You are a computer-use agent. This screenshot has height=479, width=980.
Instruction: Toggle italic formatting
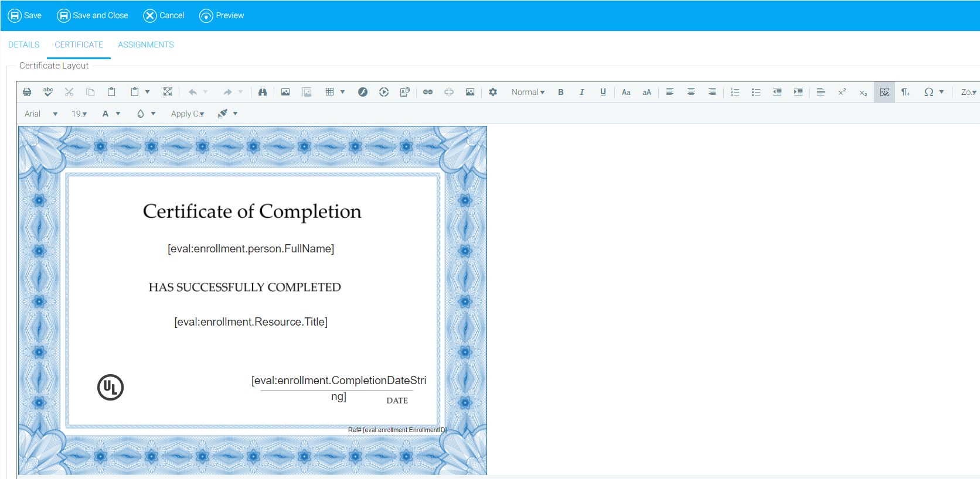[582, 92]
